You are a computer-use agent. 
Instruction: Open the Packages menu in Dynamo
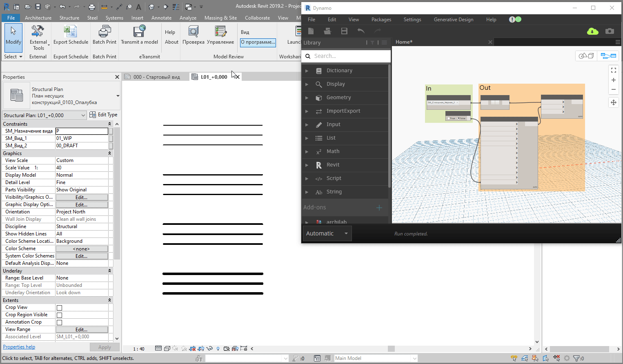pyautogui.click(x=381, y=19)
